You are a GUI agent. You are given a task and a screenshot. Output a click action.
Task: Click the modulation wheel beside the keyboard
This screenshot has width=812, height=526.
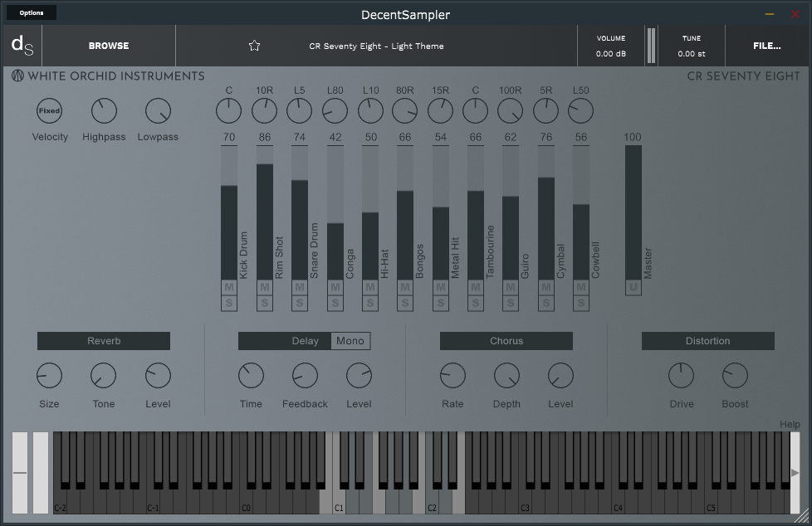point(41,473)
